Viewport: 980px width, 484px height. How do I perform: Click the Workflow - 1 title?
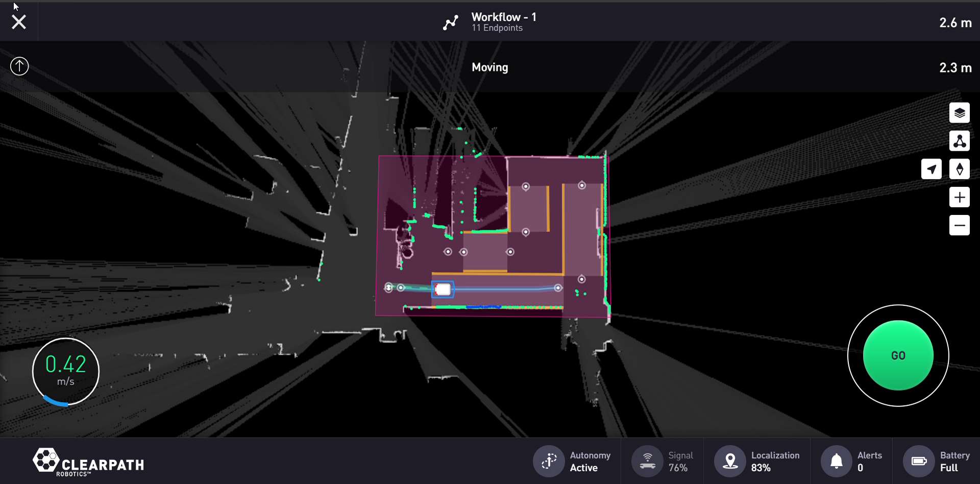point(503,17)
